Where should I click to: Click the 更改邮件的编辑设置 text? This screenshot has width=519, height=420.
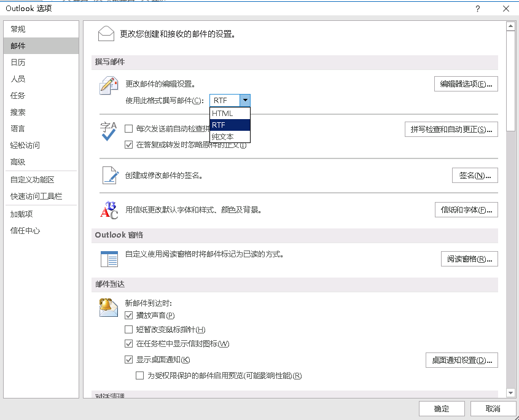(x=160, y=84)
